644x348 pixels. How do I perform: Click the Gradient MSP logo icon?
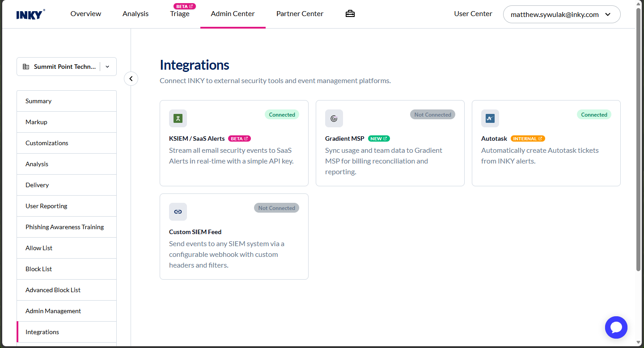click(334, 118)
